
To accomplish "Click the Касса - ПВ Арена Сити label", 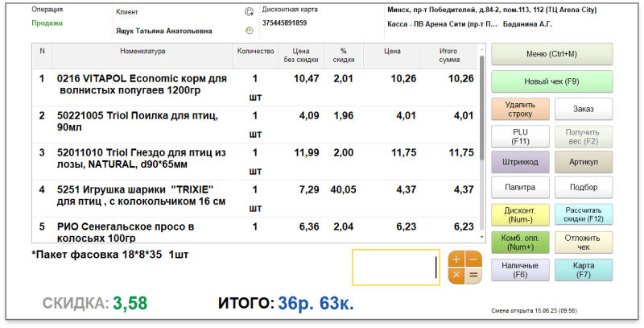I will (442, 24).
